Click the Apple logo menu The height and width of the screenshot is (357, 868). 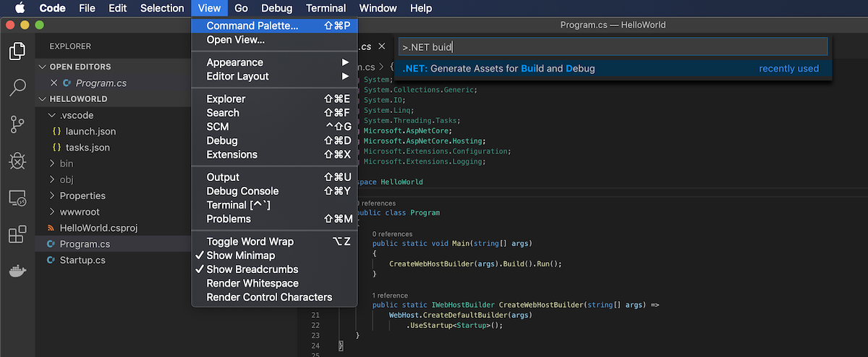point(20,8)
